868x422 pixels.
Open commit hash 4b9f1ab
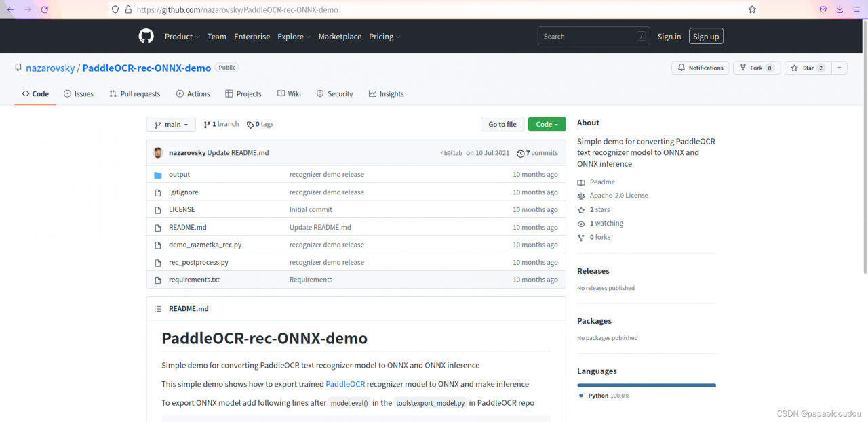click(x=452, y=153)
